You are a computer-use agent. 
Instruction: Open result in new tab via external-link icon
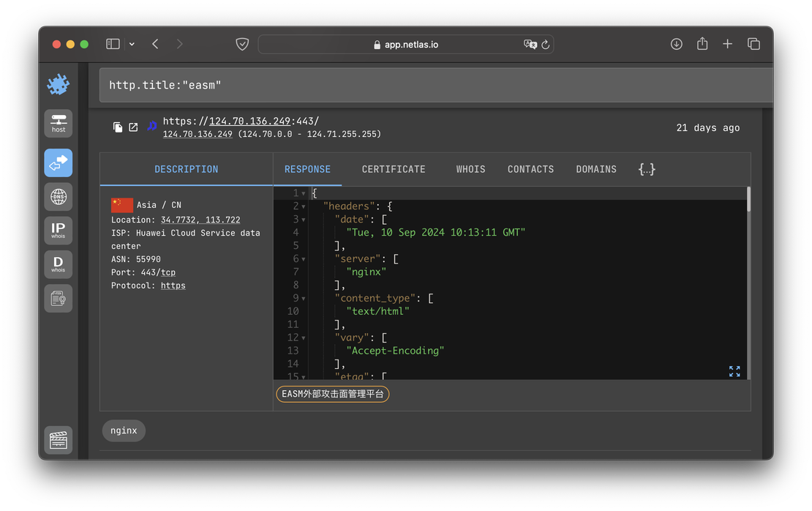[133, 127]
